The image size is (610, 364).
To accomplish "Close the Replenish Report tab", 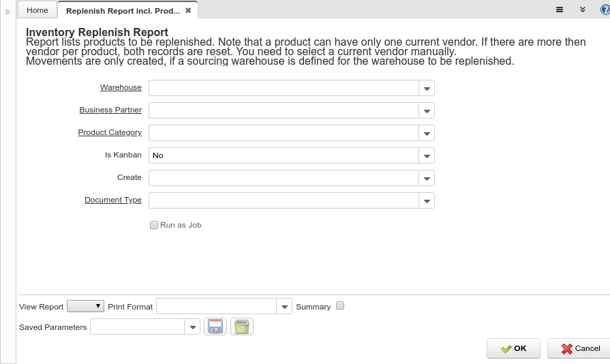I will [x=188, y=10].
